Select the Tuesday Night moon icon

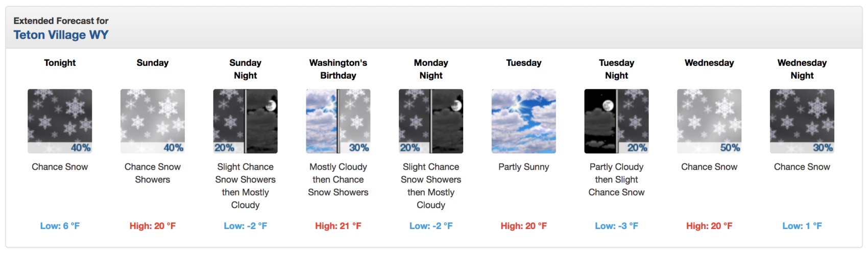coord(617,121)
